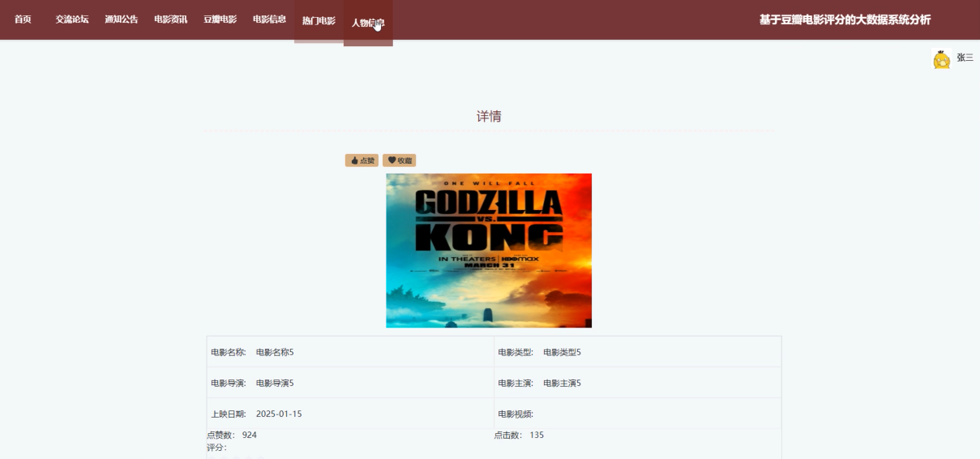The width and height of the screenshot is (980, 459).
Task: Open the 人物信息 menu item
Action: (x=368, y=23)
